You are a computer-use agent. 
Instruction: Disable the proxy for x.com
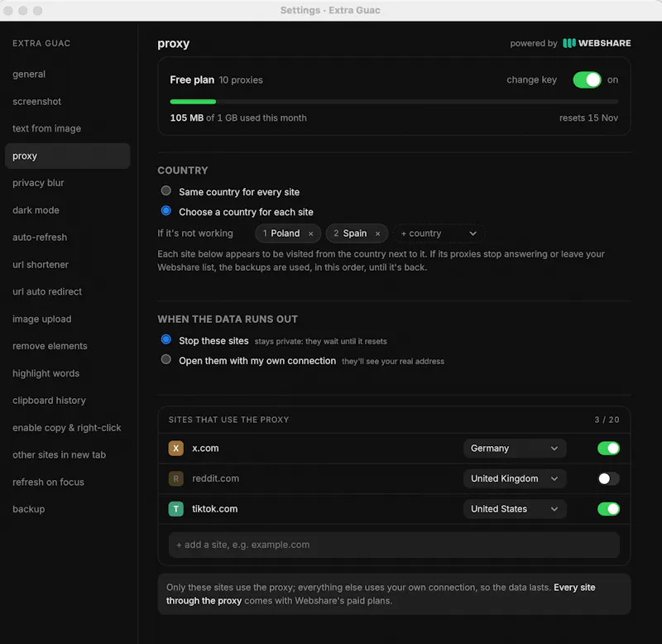pos(608,448)
